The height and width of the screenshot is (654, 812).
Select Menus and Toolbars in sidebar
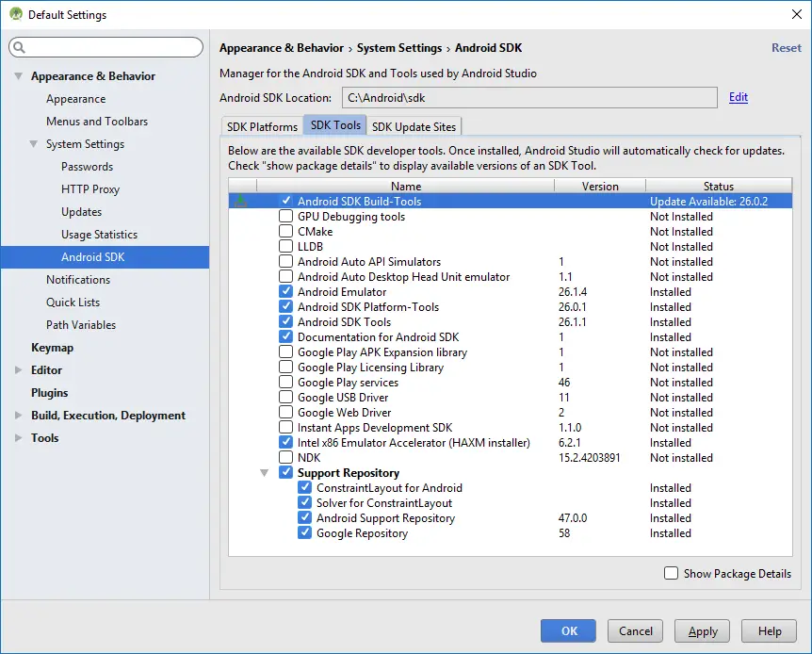[97, 122]
